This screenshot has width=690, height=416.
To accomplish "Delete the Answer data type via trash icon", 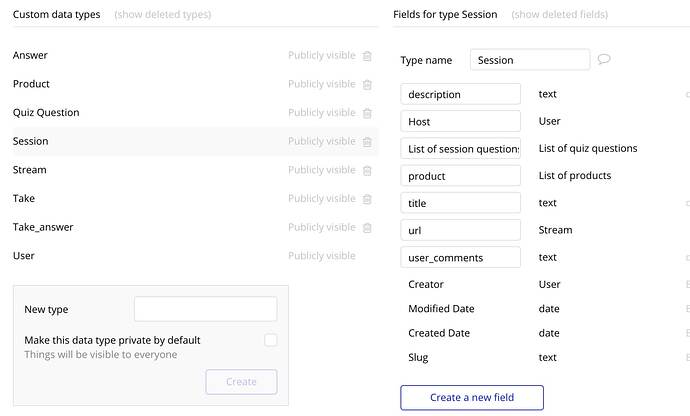I will coord(367,56).
